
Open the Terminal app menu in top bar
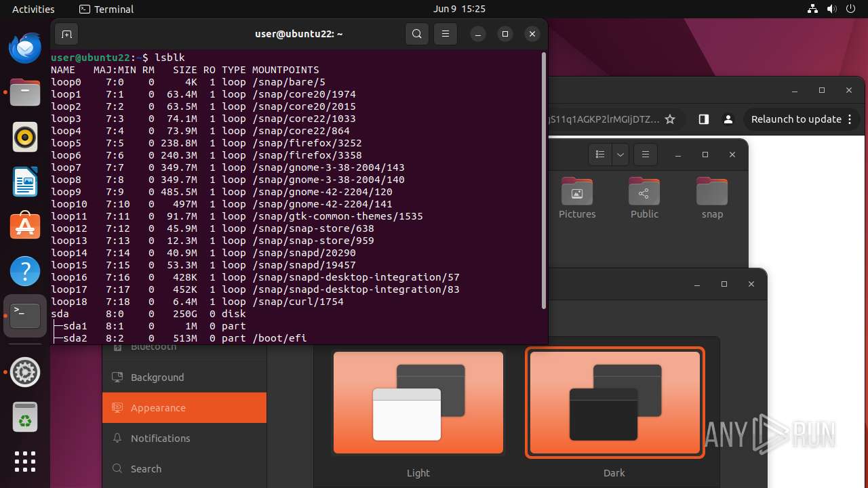click(106, 9)
